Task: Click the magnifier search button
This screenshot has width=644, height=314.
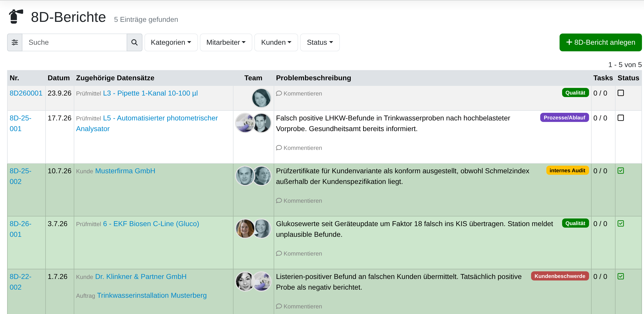Action: click(134, 42)
